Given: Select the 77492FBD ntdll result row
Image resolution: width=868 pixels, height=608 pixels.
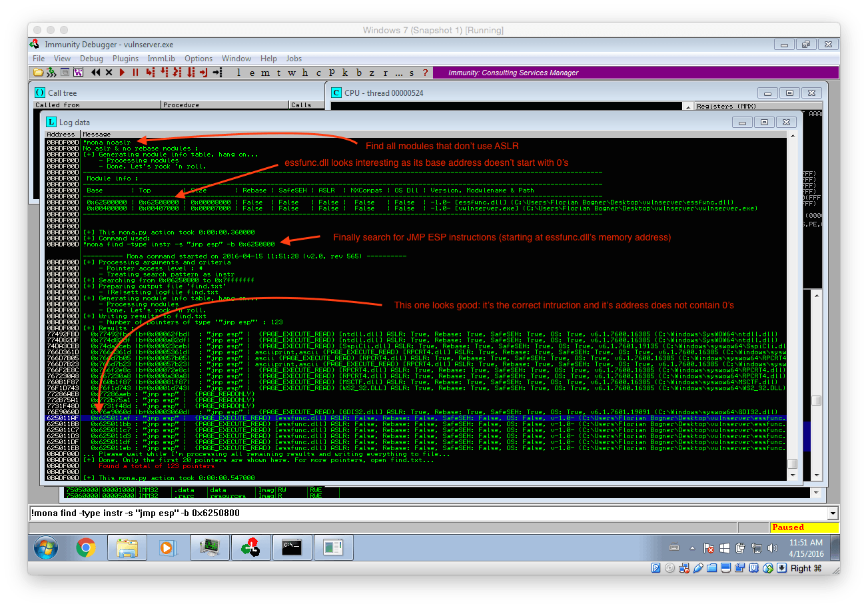Looking at the screenshot, I should 416,334.
